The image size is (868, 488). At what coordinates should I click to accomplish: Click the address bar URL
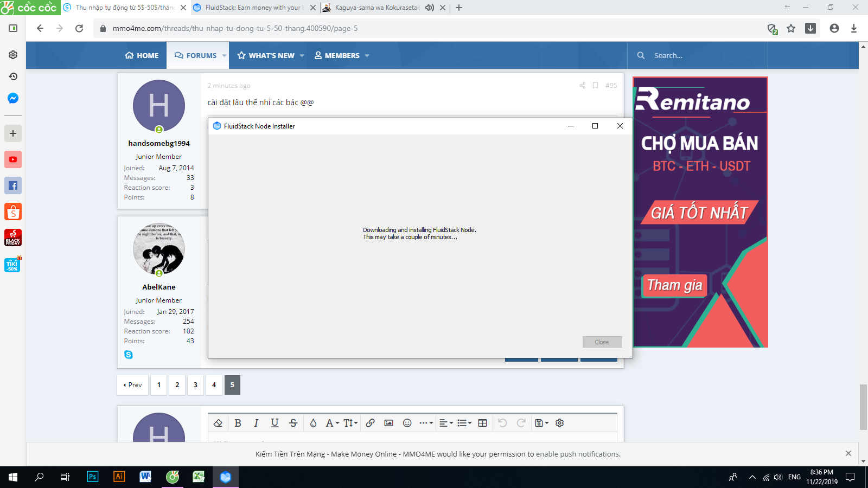pos(235,28)
